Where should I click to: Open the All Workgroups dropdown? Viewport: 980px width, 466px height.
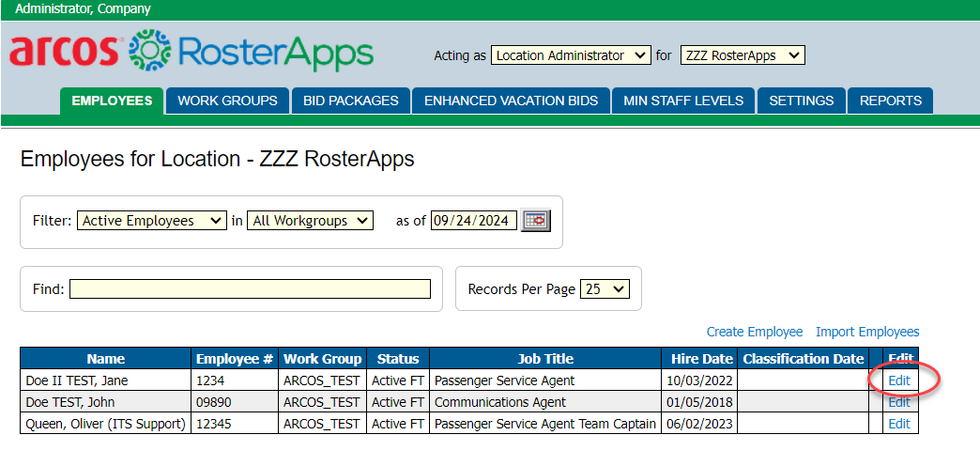click(x=310, y=221)
